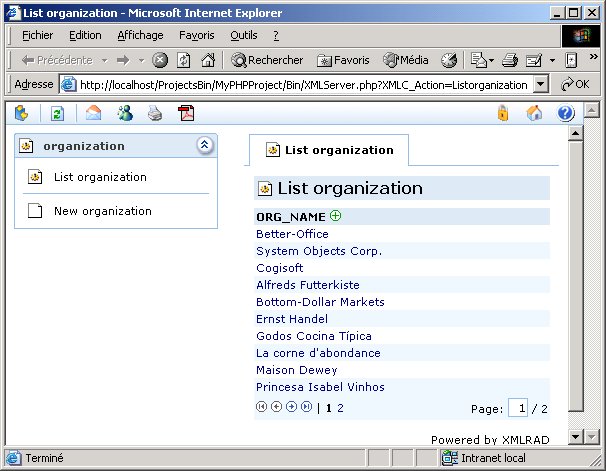606x471 pixels.
Task: Click the page number input field
Action: [517, 408]
